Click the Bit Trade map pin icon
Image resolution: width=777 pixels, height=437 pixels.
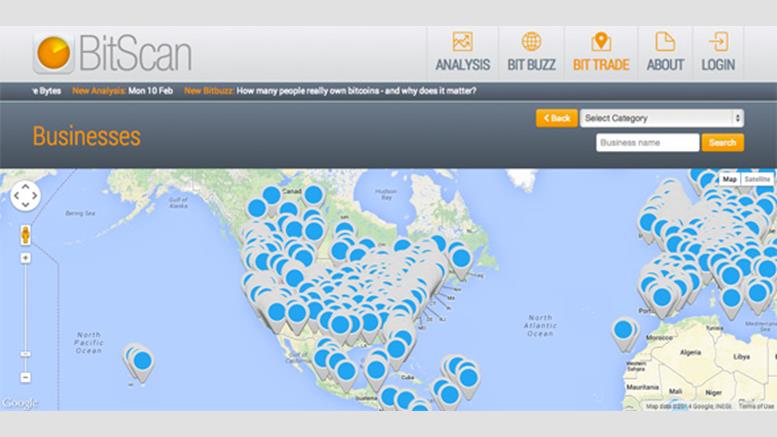coord(601,42)
